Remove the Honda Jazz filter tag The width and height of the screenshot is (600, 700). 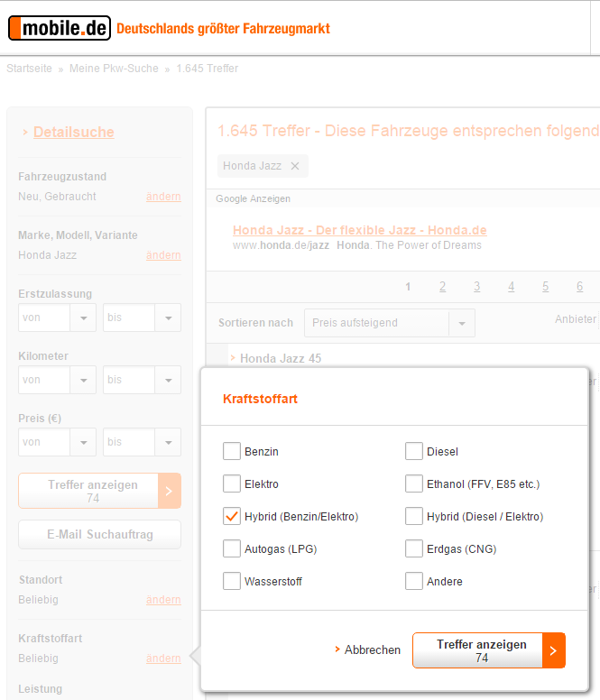295,166
